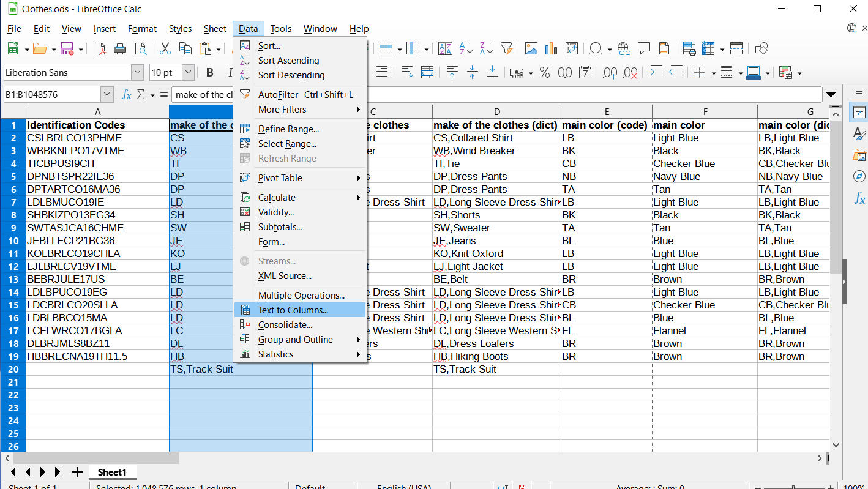This screenshot has width=868, height=489.
Task: Open the Font Name dropdown
Action: (x=138, y=73)
